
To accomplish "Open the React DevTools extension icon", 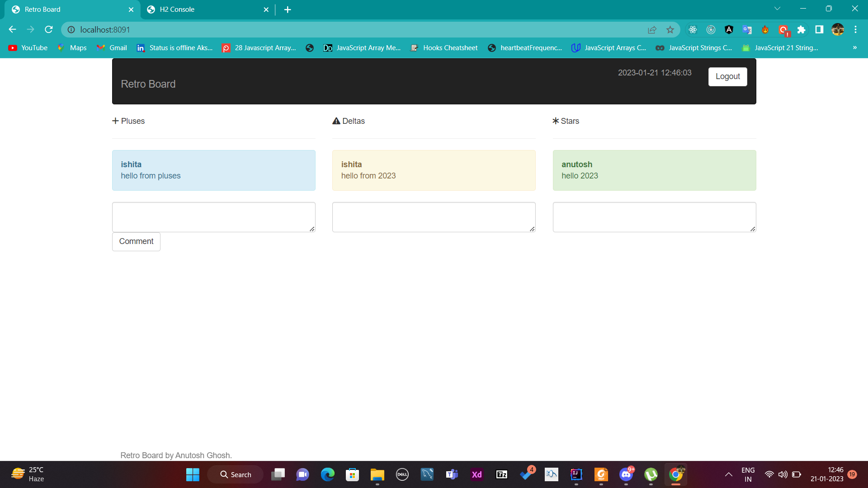I will pos(693,30).
